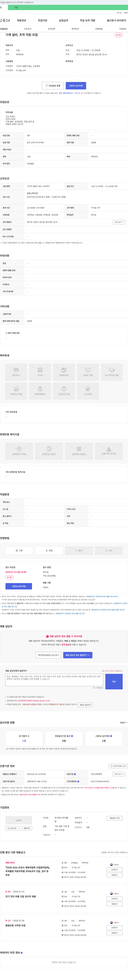Open the 취업지원 menu
The width and height of the screenshot is (128, 980).
(x=42, y=21)
